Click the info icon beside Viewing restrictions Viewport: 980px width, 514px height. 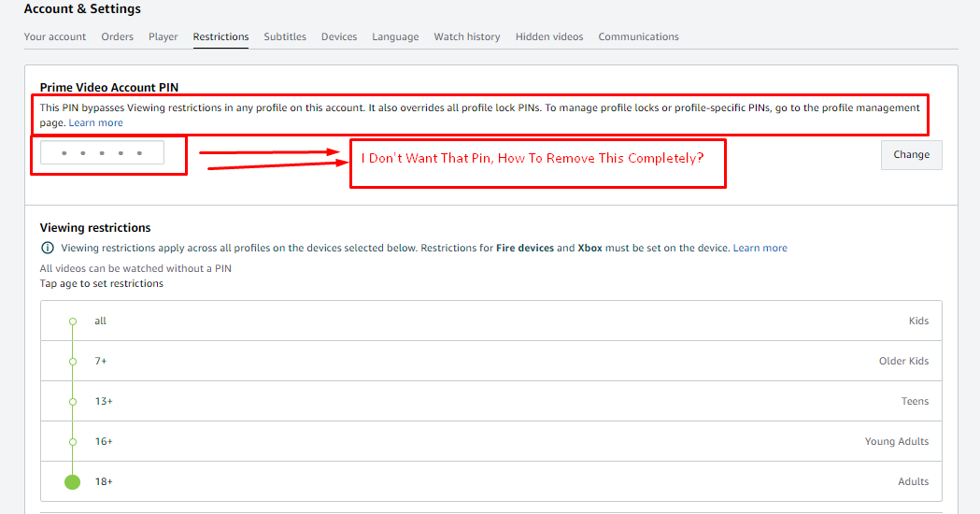(47, 249)
